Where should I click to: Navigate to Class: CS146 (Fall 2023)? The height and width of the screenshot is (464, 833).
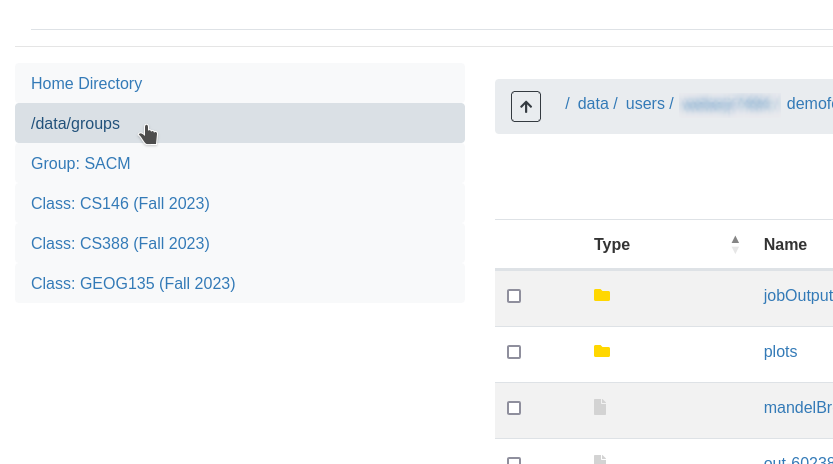click(x=120, y=203)
